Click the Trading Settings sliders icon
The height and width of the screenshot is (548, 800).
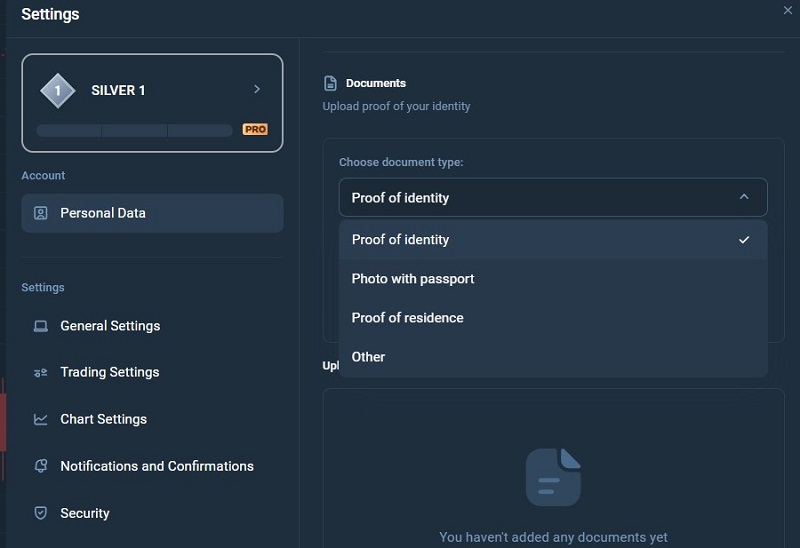pos(40,372)
